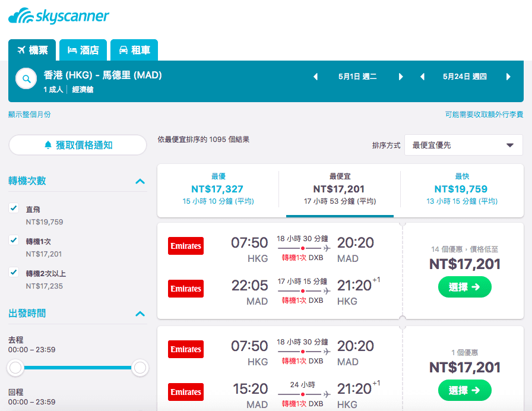This screenshot has width=532, height=411.
Task: Click 獲取價格通知 price alert button
Action: click(x=78, y=146)
